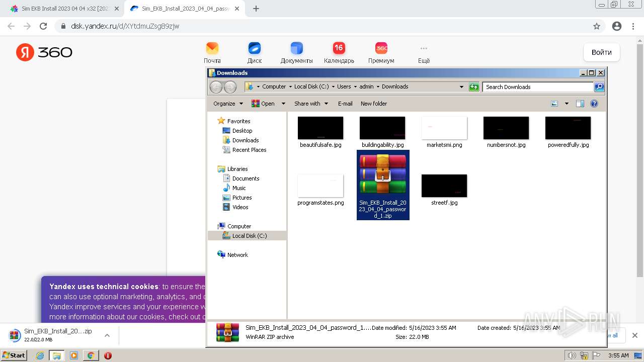
Task: Click Explorer Back navigation button
Action: tap(216, 87)
